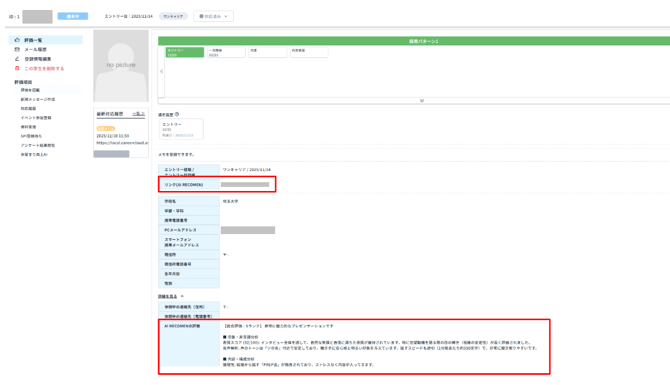Click the thumbs-up icon beside 評価一覧

(x=17, y=40)
